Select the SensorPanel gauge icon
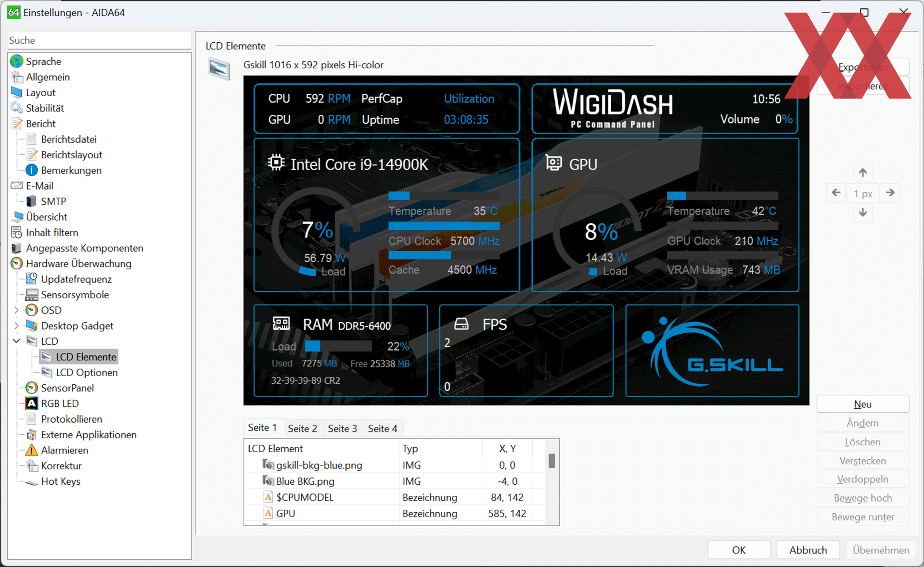The image size is (924, 567). pyautogui.click(x=32, y=388)
